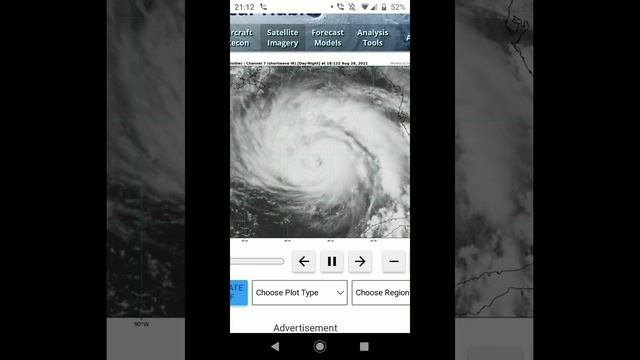The image size is (640, 360).
Task: Tap the cellular signal strength icon
Action: click(374, 7)
